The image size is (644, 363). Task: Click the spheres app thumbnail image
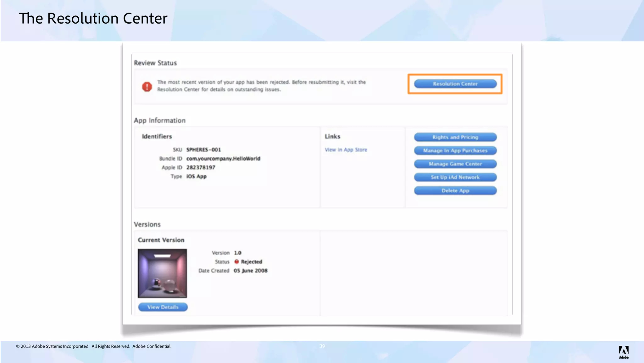[162, 273]
